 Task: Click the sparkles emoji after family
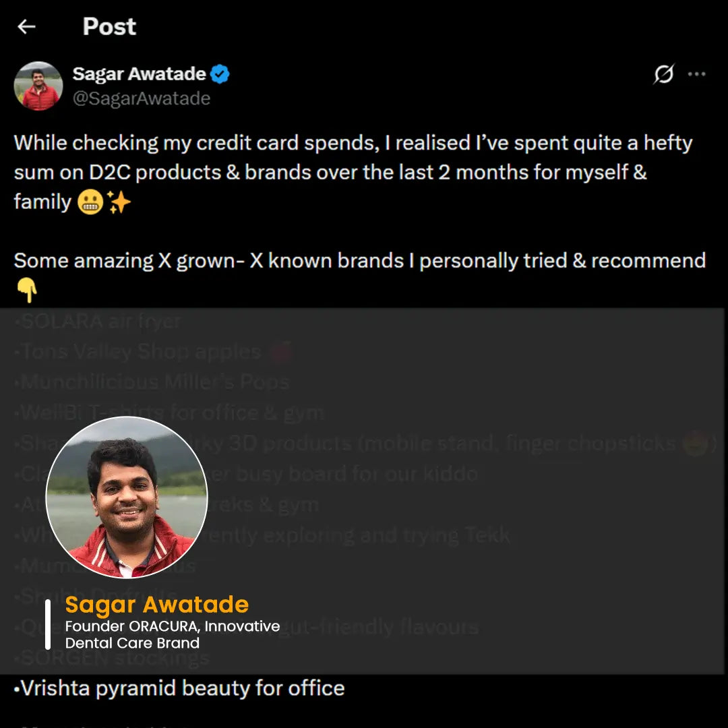point(119,202)
